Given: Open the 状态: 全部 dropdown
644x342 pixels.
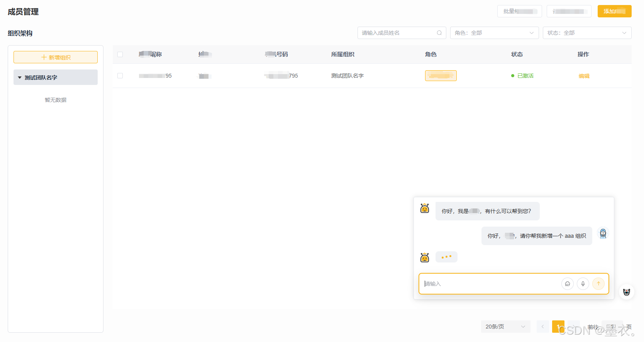Looking at the screenshot, I should tap(587, 33).
